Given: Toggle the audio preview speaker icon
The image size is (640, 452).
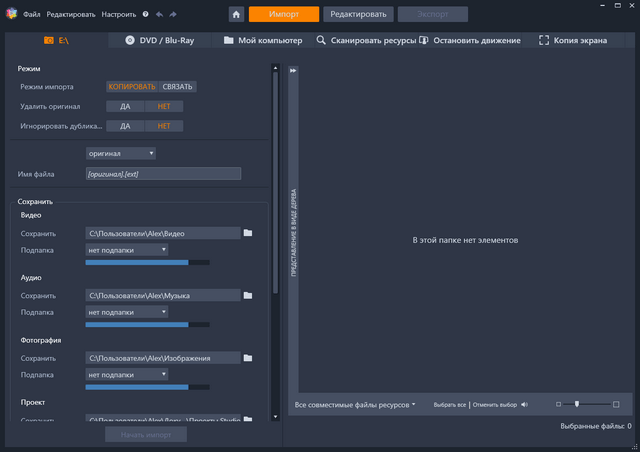Looking at the screenshot, I should click(524, 405).
